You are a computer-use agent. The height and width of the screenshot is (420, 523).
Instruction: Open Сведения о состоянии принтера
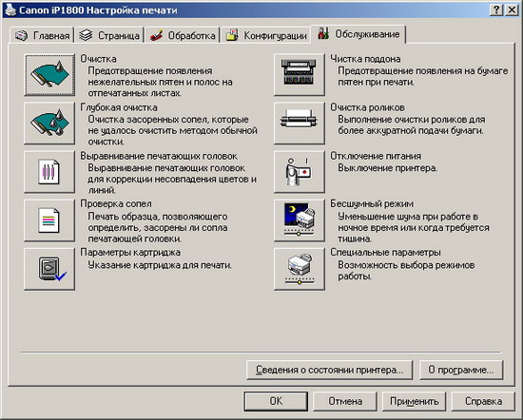(x=330, y=370)
